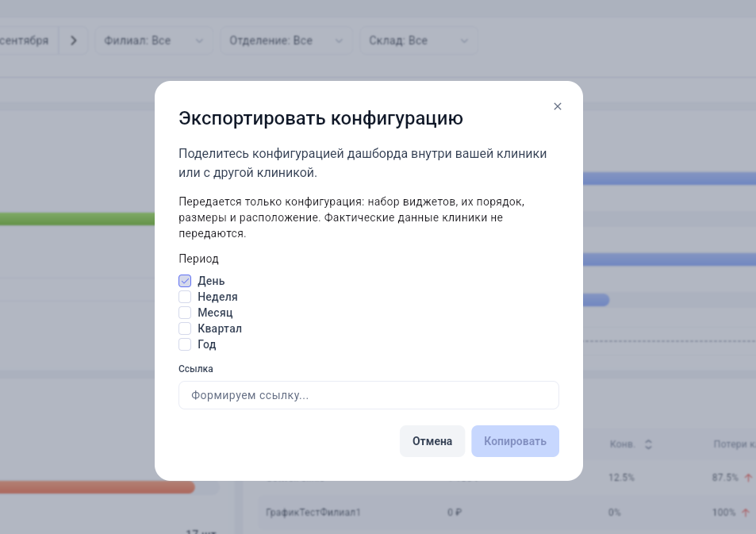The image size is (756, 534).
Task: Click the 0 ₽ amount cell
Action: coord(455,513)
